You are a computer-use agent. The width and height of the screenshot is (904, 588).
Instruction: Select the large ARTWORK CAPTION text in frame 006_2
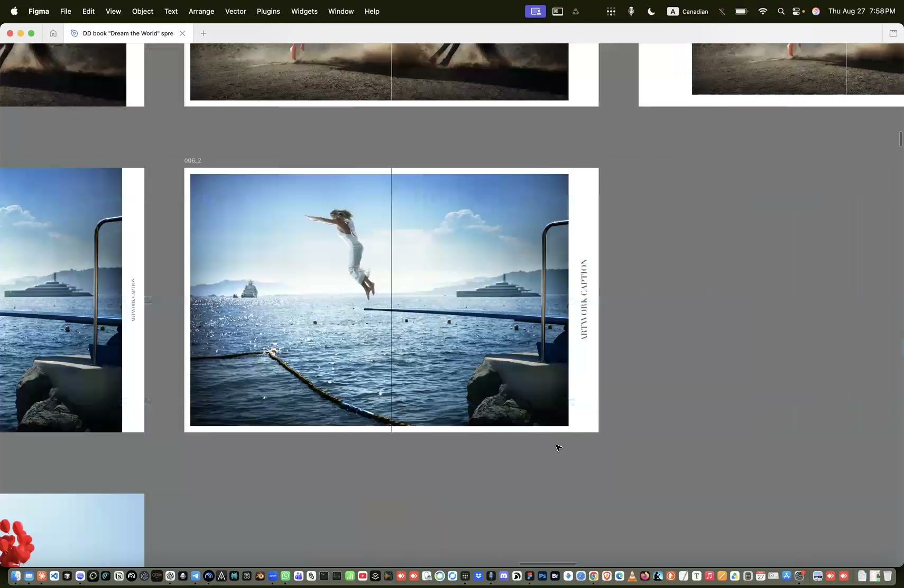(x=584, y=299)
